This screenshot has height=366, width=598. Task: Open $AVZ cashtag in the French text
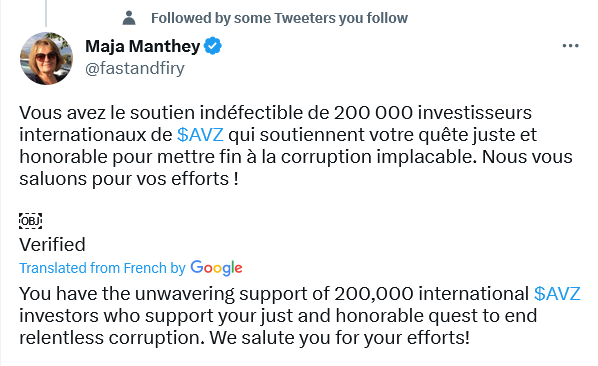click(200, 135)
